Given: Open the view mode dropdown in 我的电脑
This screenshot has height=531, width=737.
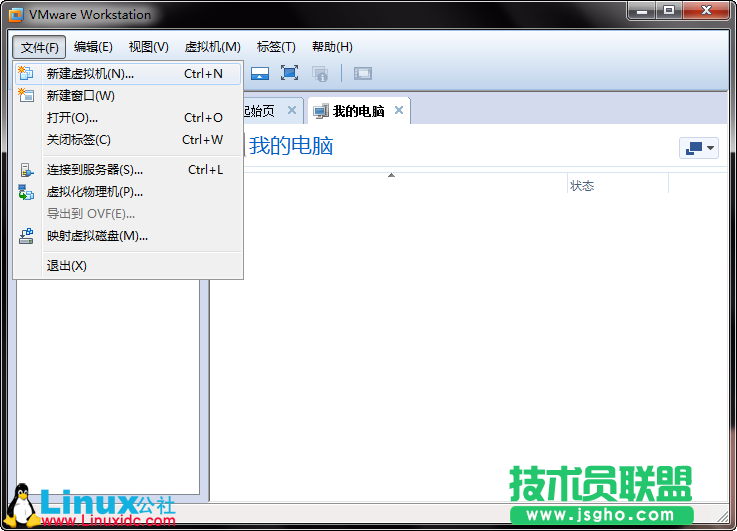Looking at the screenshot, I should click(x=698, y=148).
